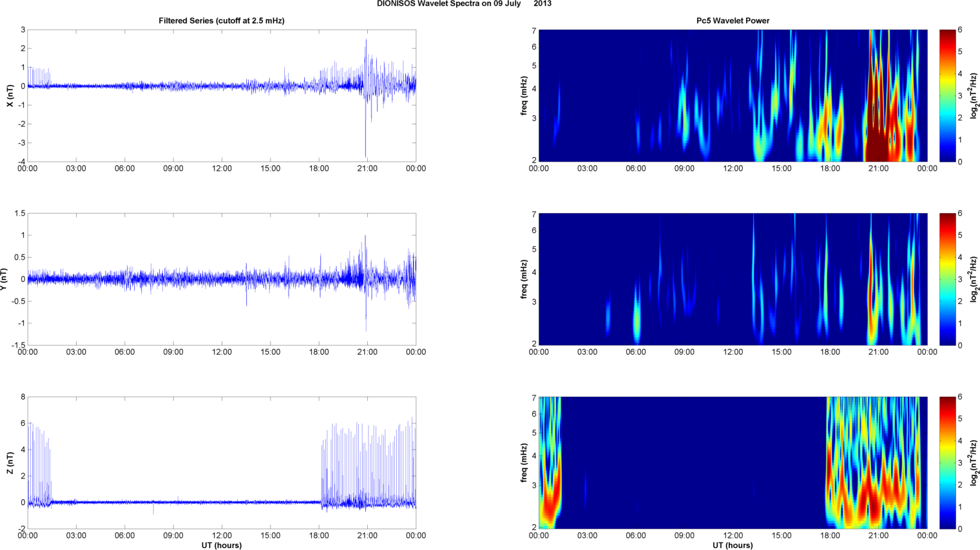This screenshot has height=550, width=980.
Task: Click the top spectrogram's colorbar
Action: coord(947,95)
